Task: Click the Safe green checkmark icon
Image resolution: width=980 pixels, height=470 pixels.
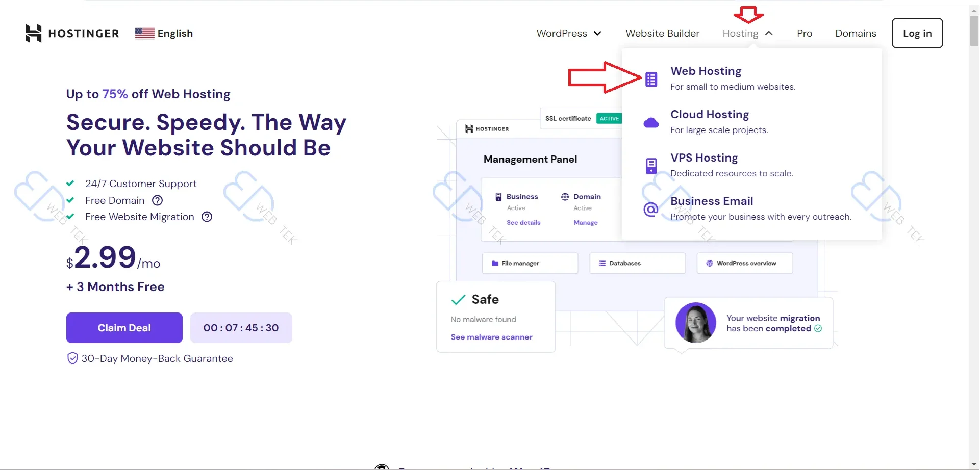Action: point(459,300)
